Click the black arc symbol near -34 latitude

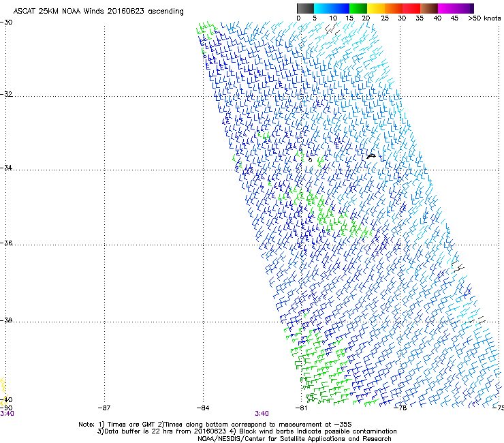(x=371, y=156)
